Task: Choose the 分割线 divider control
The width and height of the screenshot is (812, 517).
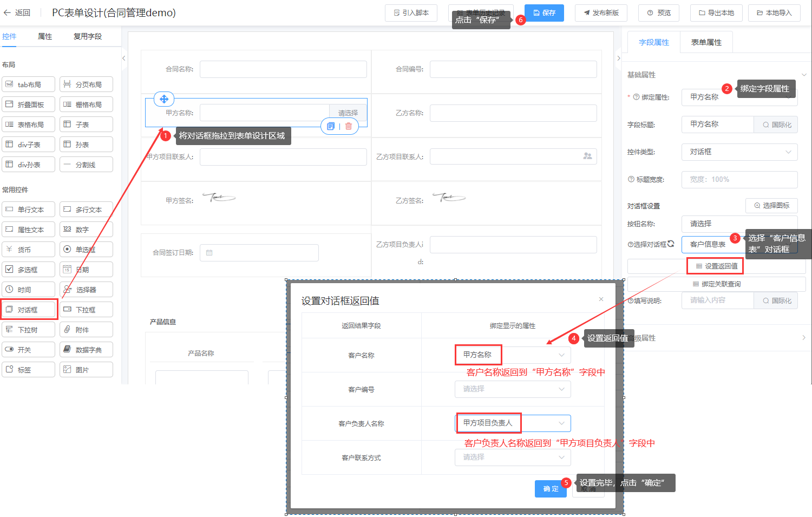Action: pos(86,165)
